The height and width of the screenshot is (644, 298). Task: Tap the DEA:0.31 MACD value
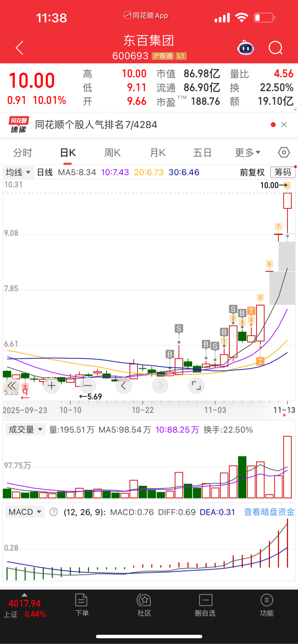[x=217, y=512]
